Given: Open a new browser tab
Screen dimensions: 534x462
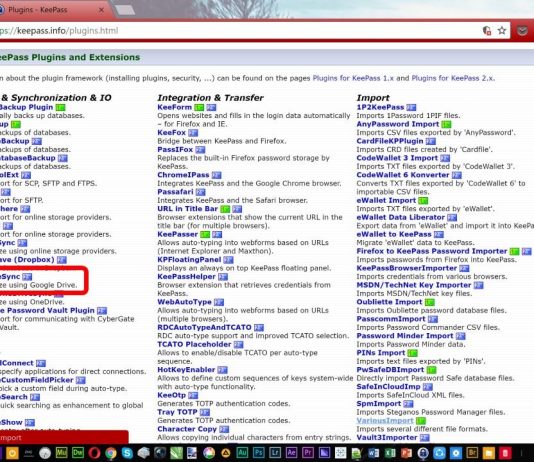Looking at the screenshot, I should click(x=125, y=10).
